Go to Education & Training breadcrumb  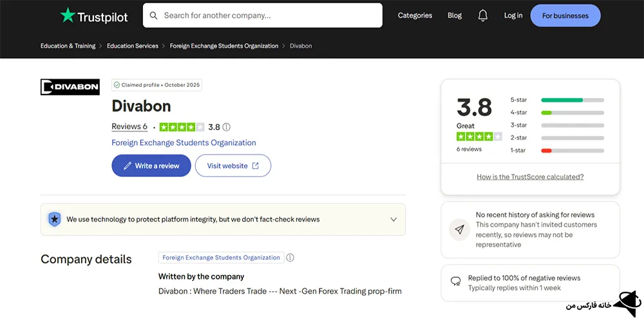(68, 46)
